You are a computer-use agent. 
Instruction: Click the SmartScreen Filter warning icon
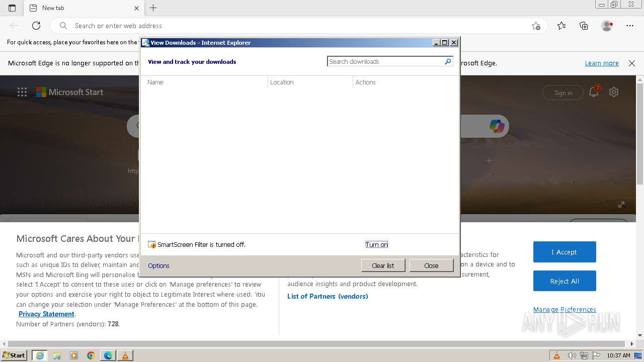click(152, 244)
